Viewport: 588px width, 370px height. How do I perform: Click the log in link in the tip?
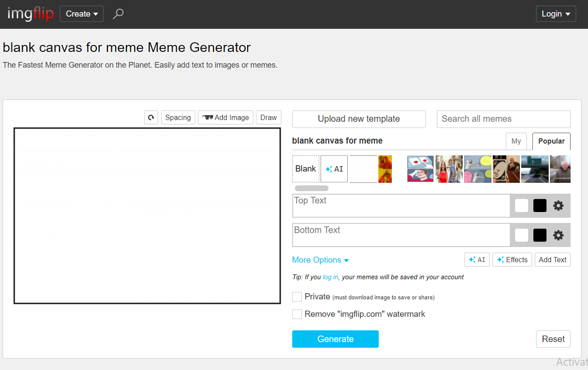click(330, 277)
